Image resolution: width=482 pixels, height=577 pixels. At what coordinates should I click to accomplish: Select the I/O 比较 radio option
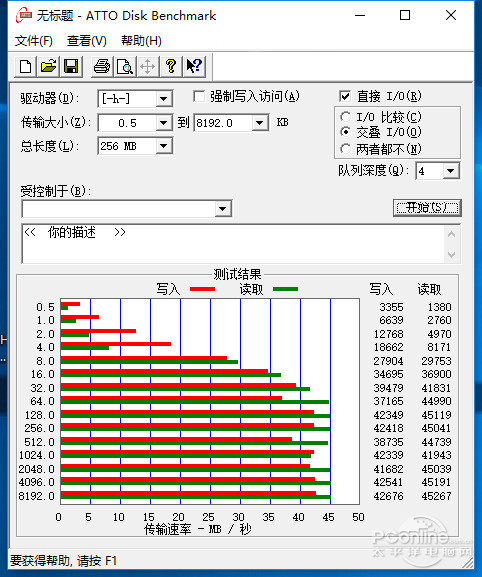point(345,117)
